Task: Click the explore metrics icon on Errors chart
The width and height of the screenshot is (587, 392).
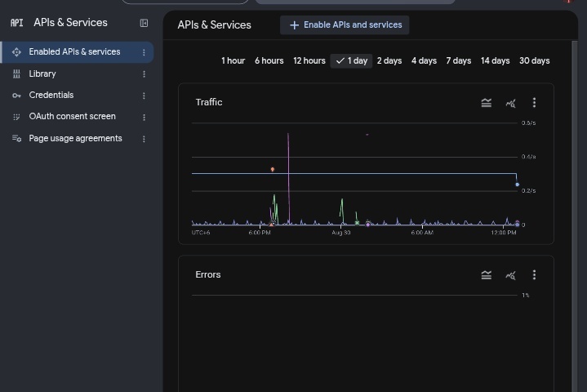Action: [x=510, y=275]
